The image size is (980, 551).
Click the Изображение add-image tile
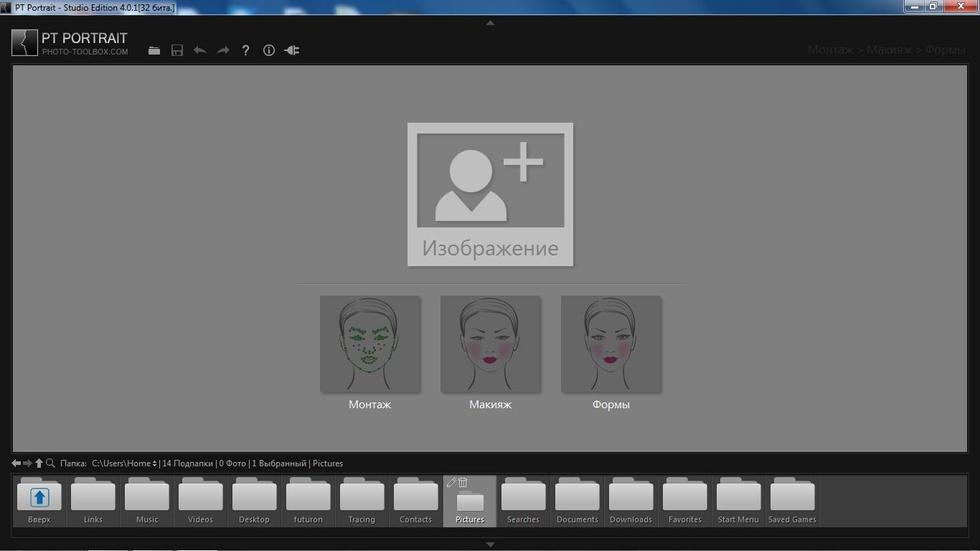click(490, 194)
